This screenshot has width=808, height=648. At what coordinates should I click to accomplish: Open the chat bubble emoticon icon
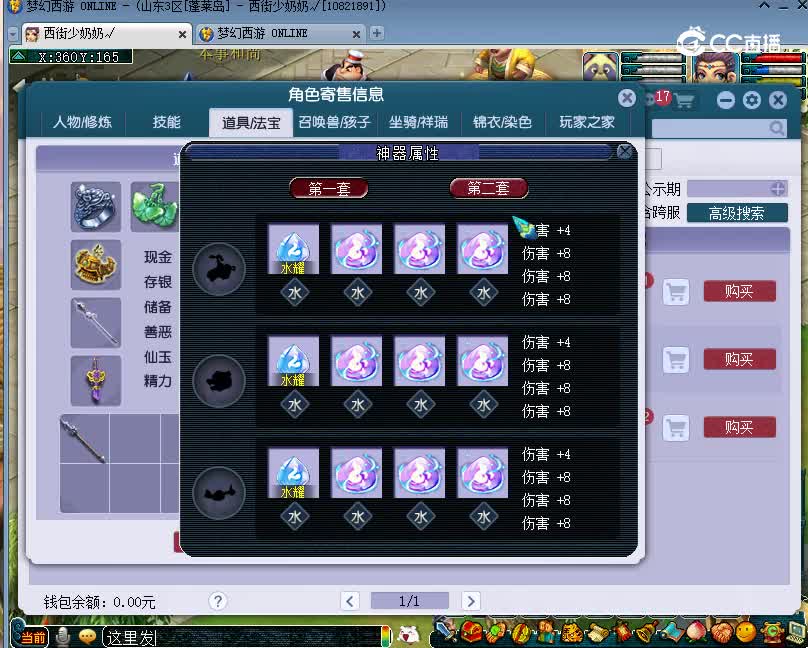(88, 638)
